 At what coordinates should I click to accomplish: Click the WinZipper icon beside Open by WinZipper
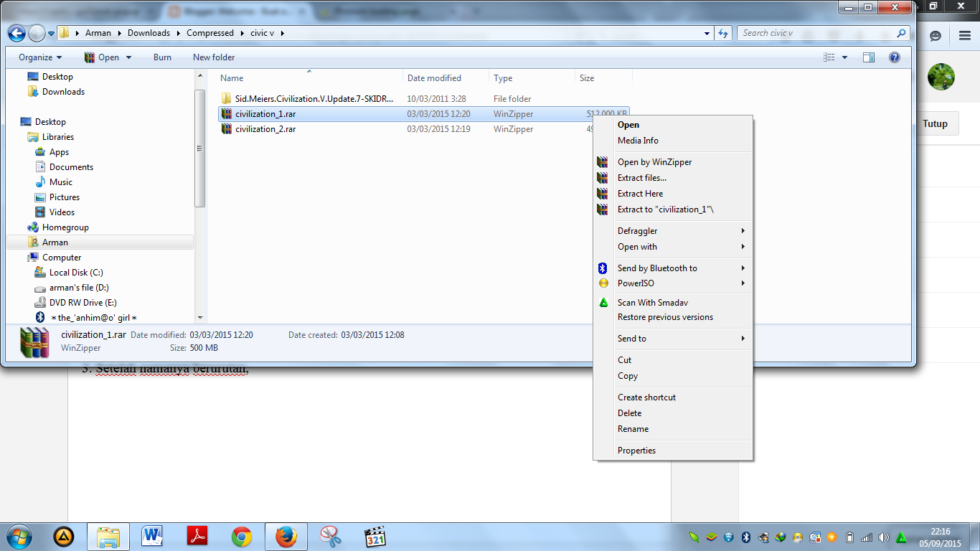coord(603,162)
